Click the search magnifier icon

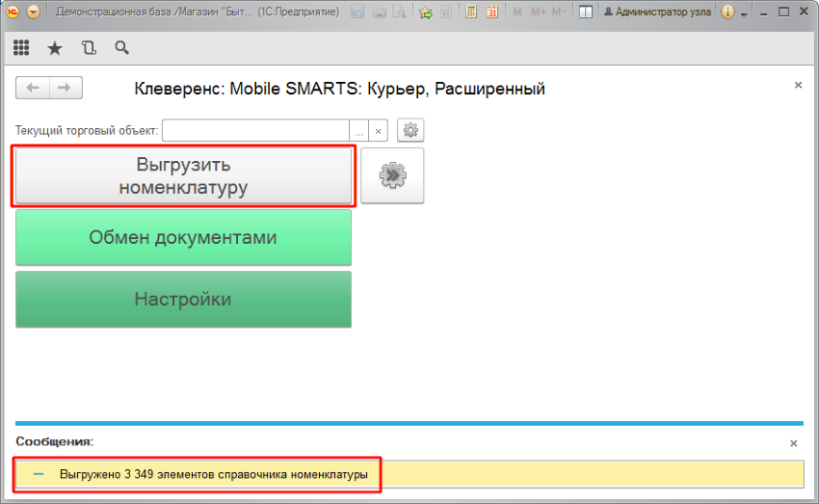(x=121, y=48)
